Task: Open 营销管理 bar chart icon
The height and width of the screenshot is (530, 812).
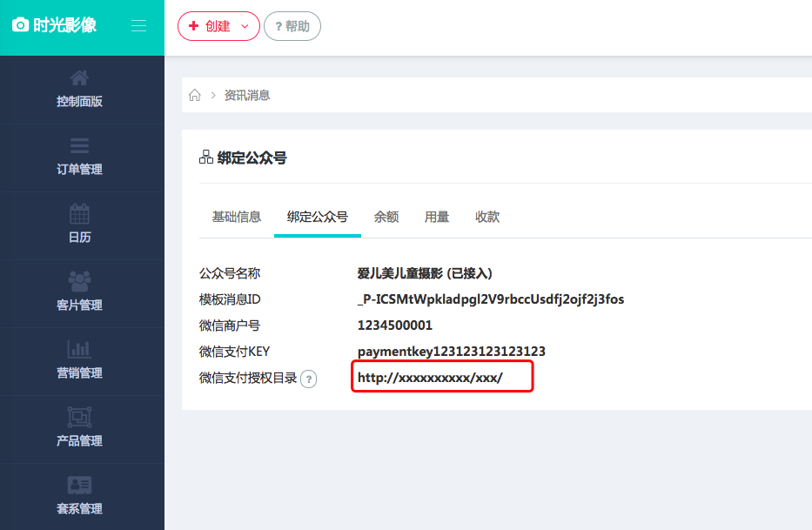Action: click(x=79, y=349)
